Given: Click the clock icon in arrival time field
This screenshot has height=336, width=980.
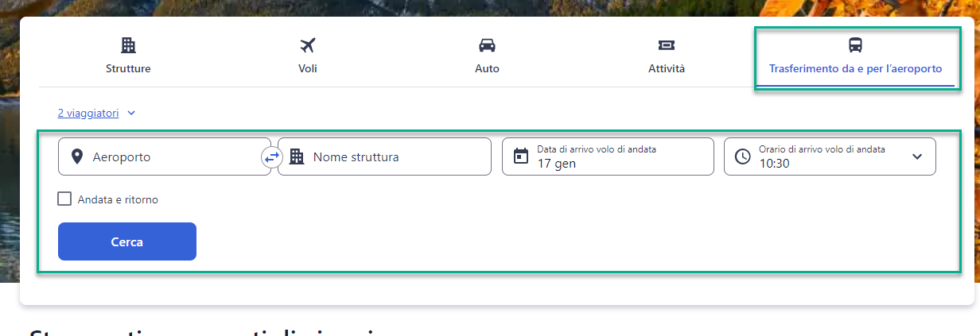Looking at the screenshot, I should point(742,156).
